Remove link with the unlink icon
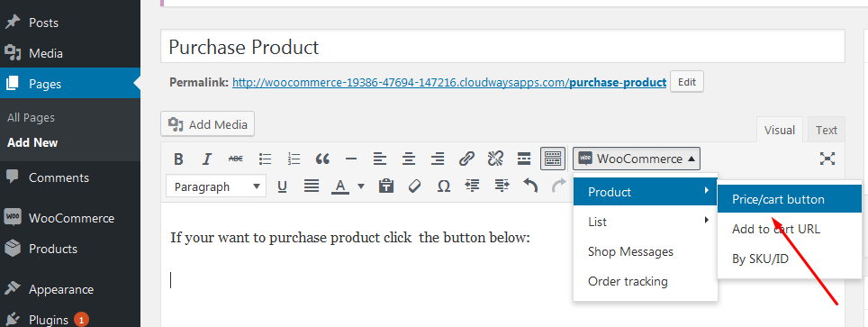The image size is (868, 327). [x=495, y=159]
